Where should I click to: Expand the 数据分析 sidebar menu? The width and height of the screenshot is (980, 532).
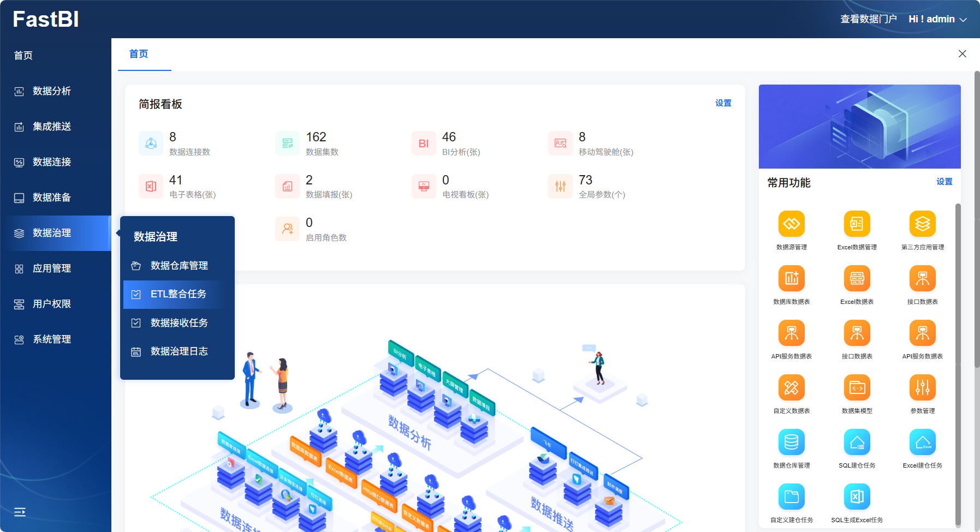[52, 91]
